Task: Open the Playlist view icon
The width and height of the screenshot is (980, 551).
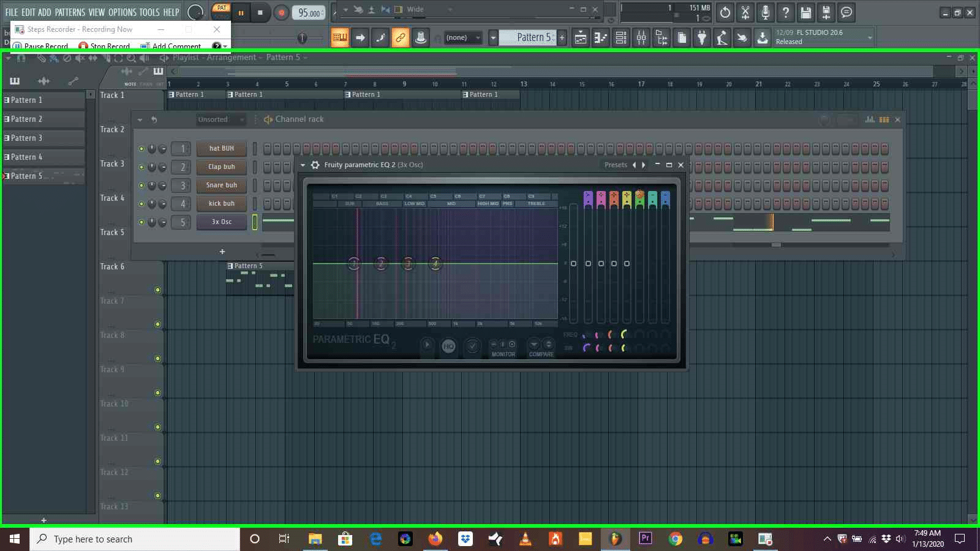Action: pos(580,38)
